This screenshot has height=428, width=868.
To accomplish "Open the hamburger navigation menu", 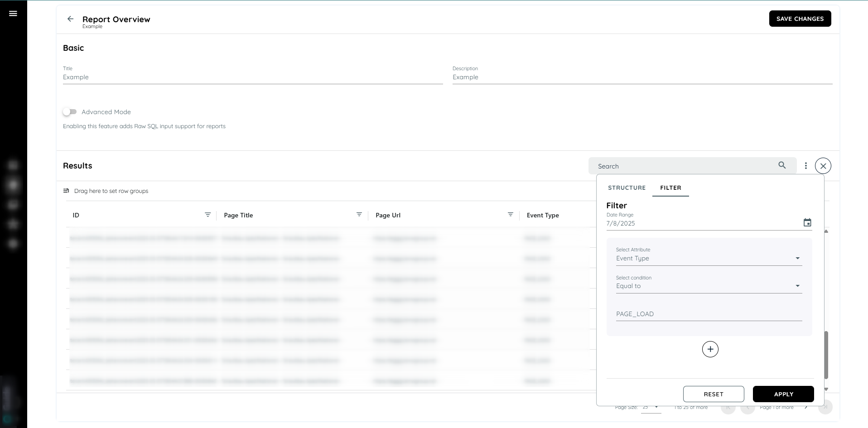I will [13, 14].
